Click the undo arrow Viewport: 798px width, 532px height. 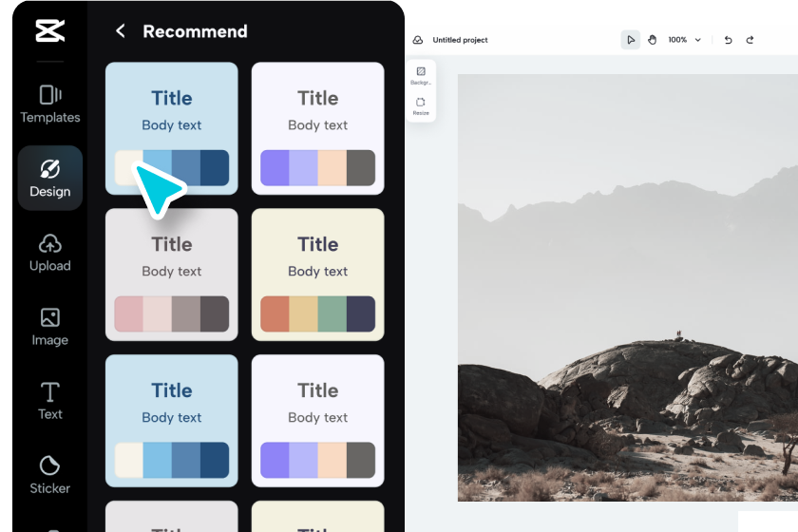pos(728,40)
